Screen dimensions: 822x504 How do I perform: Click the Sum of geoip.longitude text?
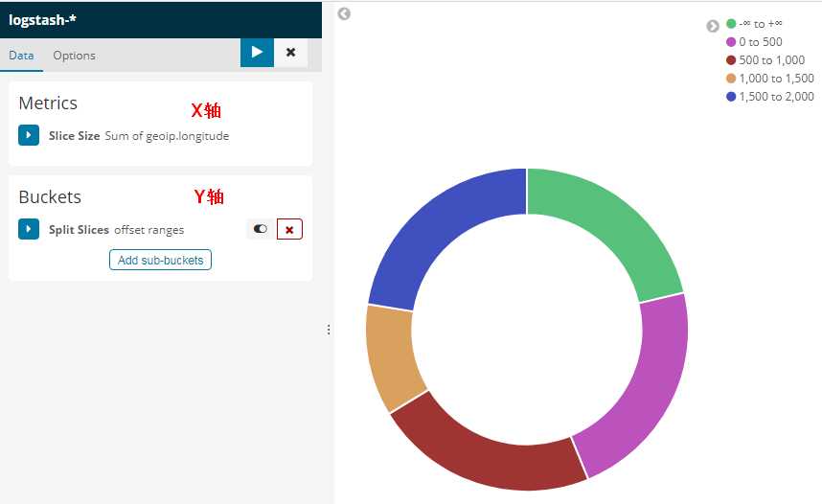[167, 136]
